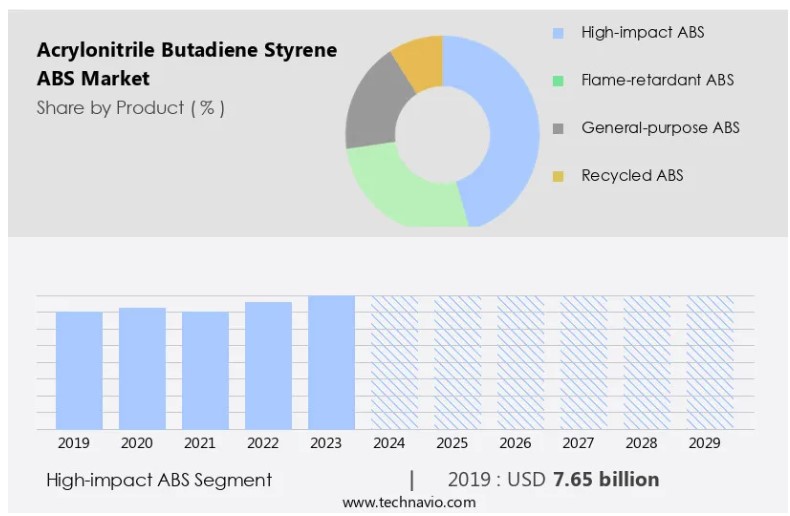Click the yellow donut chart segment

pos(420,60)
